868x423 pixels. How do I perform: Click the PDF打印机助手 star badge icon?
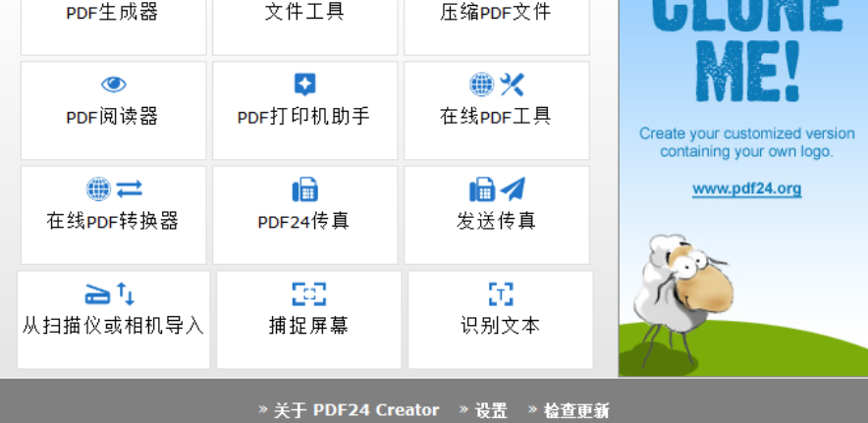tap(305, 84)
